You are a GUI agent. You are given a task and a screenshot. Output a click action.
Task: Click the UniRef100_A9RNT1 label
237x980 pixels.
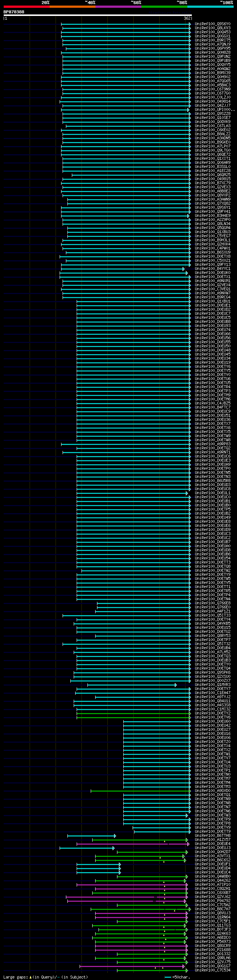coord(213,452)
